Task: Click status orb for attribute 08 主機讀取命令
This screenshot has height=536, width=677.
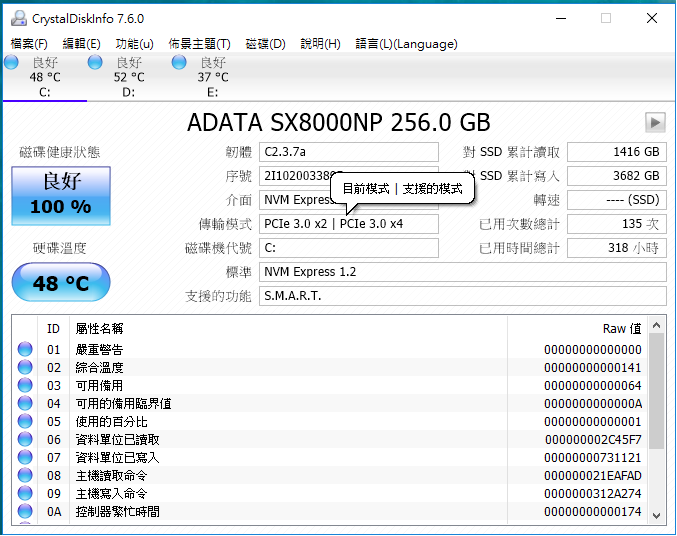Action: click(x=25, y=476)
